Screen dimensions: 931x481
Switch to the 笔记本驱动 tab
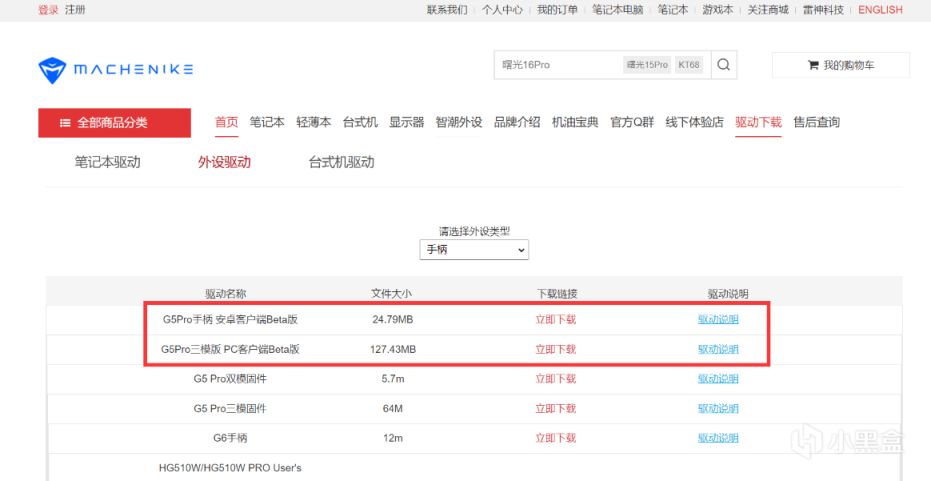(107, 162)
